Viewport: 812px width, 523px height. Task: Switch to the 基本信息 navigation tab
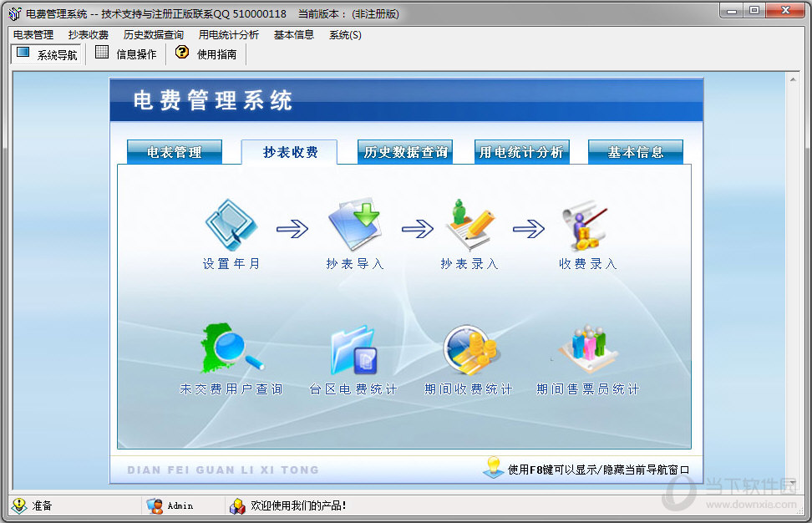636,152
